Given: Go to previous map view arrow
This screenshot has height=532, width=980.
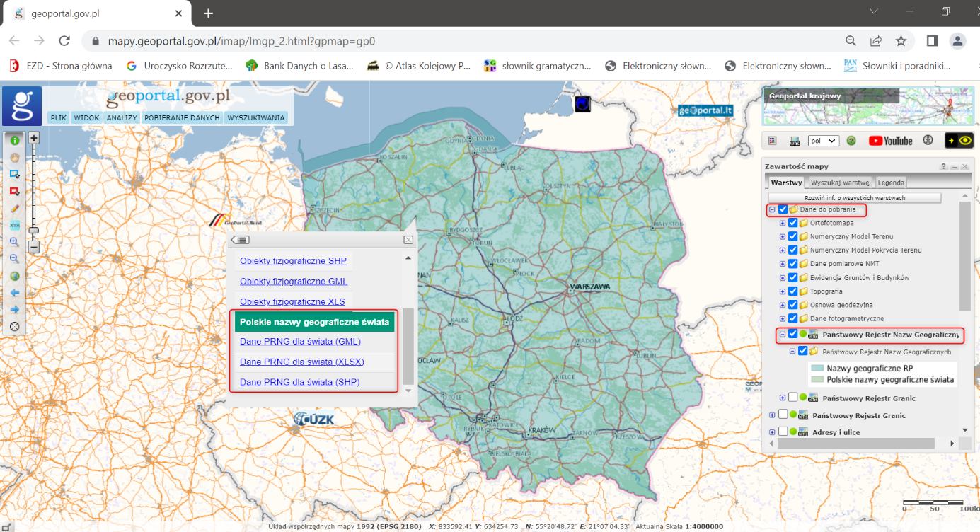Looking at the screenshot, I should click(x=14, y=293).
